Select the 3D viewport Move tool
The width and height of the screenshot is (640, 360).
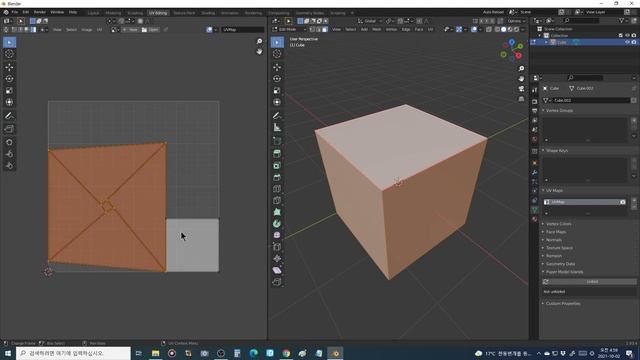277,67
